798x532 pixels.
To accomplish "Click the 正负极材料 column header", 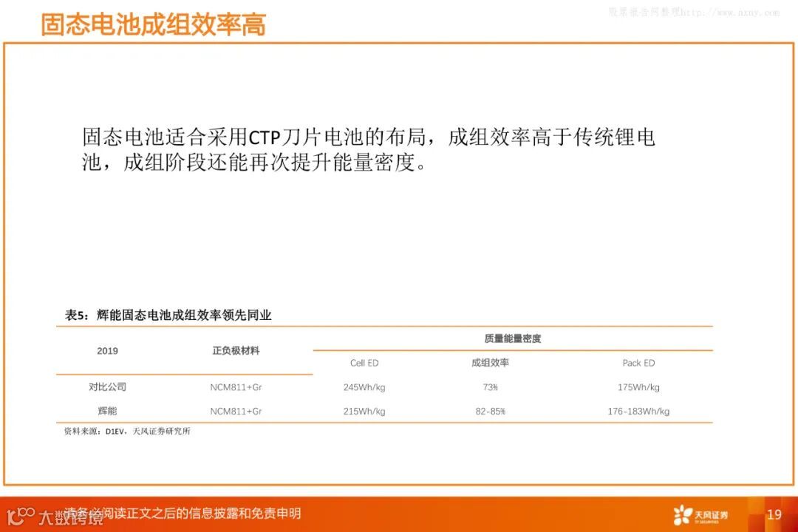I will click(x=236, y=351).
